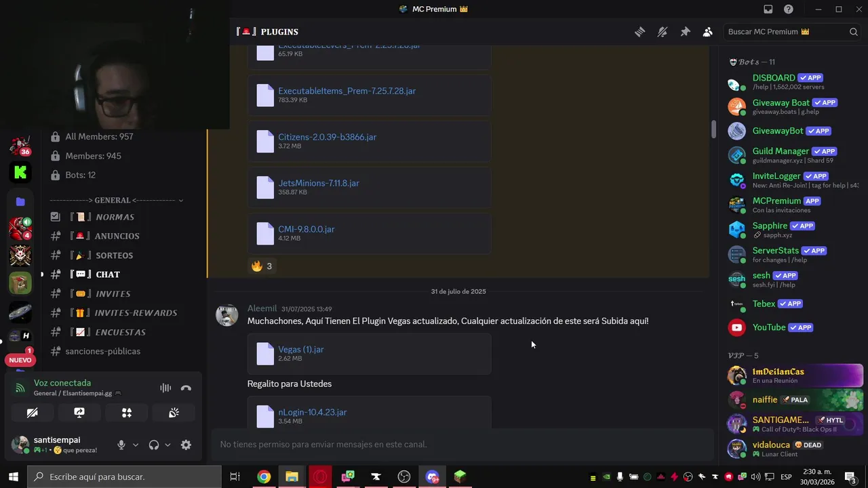Jump to NUEVO unread mentions badge
Screen dimensions: 868x488
(20, 360)
